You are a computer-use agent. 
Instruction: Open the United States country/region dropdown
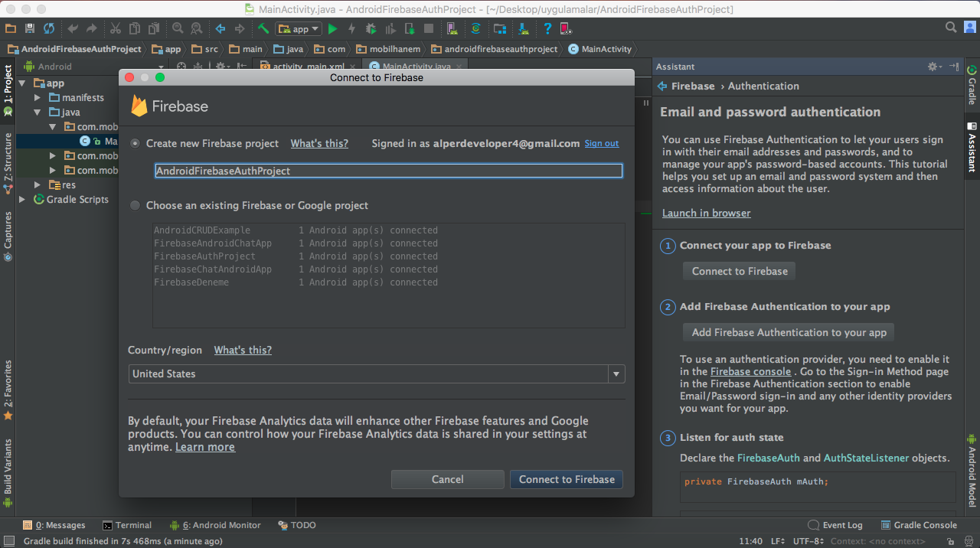pyautogui.click(x=377, y=373)
